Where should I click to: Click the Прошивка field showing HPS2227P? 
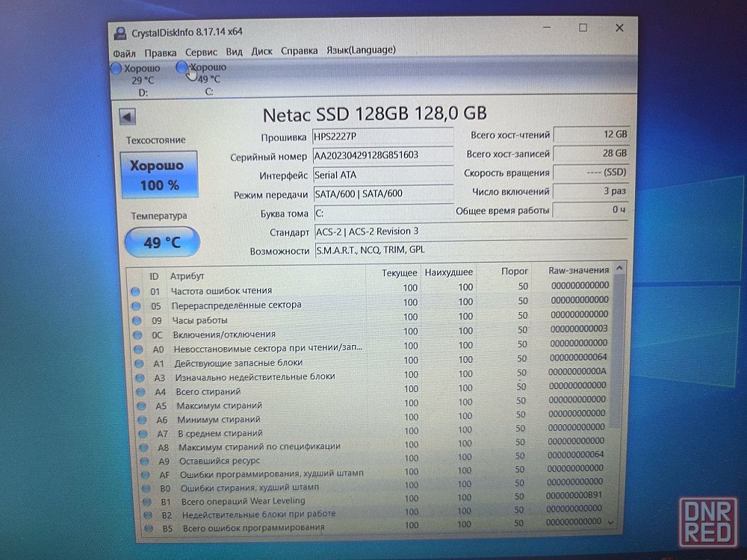point(383,136)
